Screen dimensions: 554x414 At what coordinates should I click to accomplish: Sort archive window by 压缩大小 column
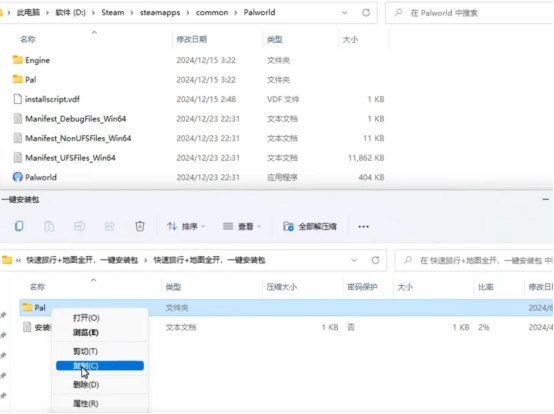click(282, 287)
